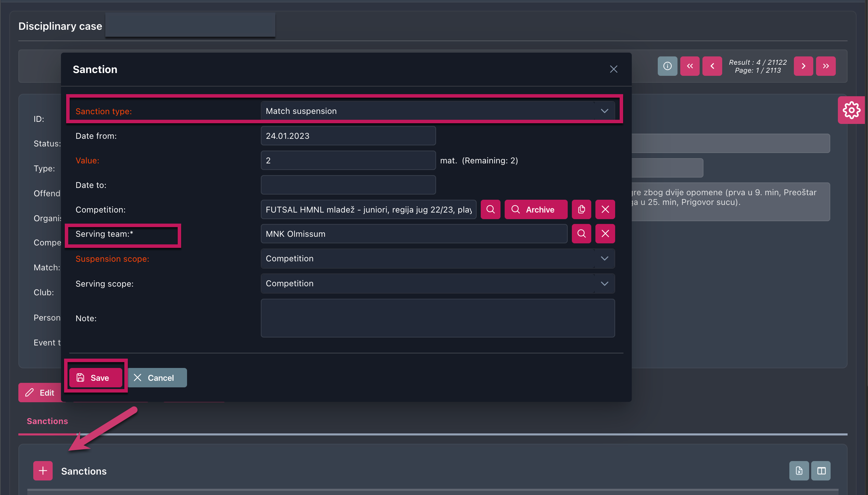Cancel the sanction dialog
This screenshot has width=868, height=495.
[x=154, y=378]
